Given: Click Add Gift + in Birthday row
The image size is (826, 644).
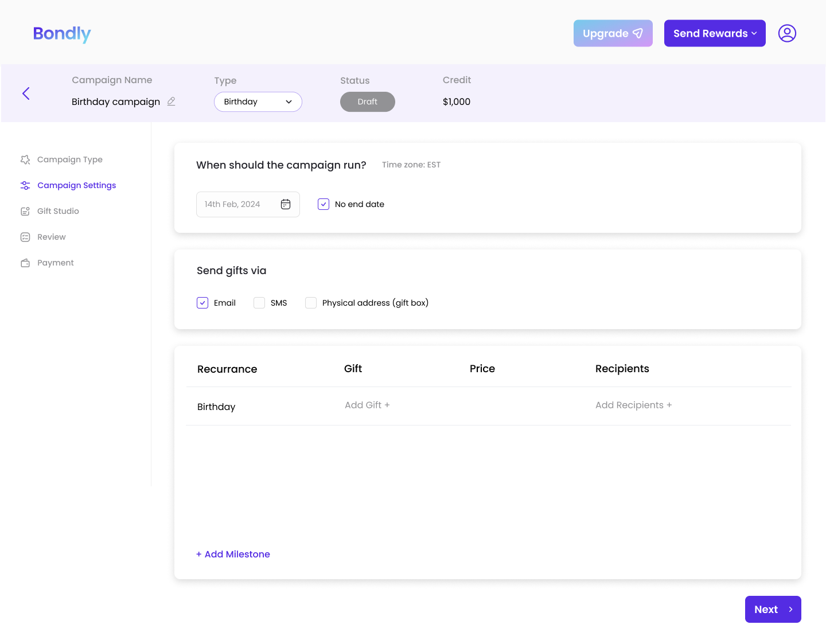Looking at the screenshot, I should tap(367, 405).
